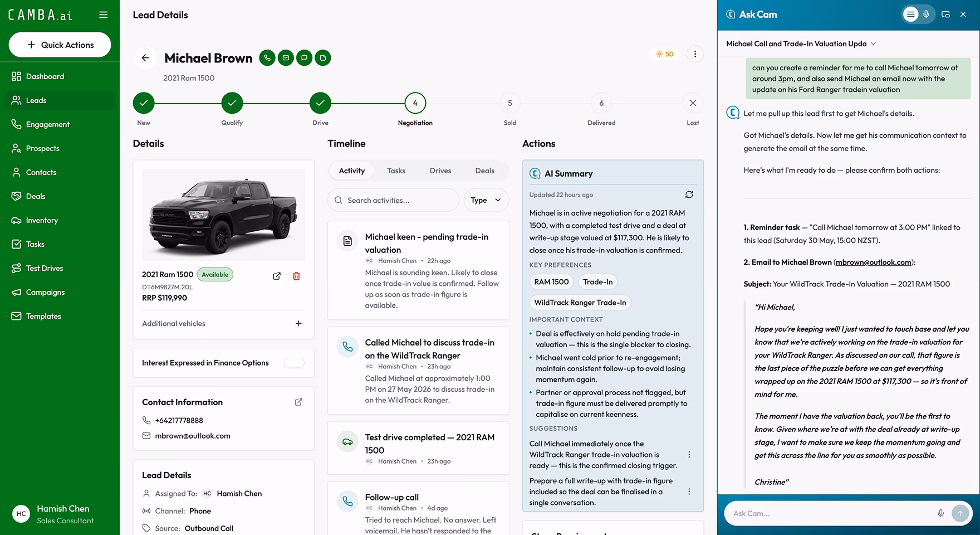
Task: Open the Leads section
Action: point(60,100)
